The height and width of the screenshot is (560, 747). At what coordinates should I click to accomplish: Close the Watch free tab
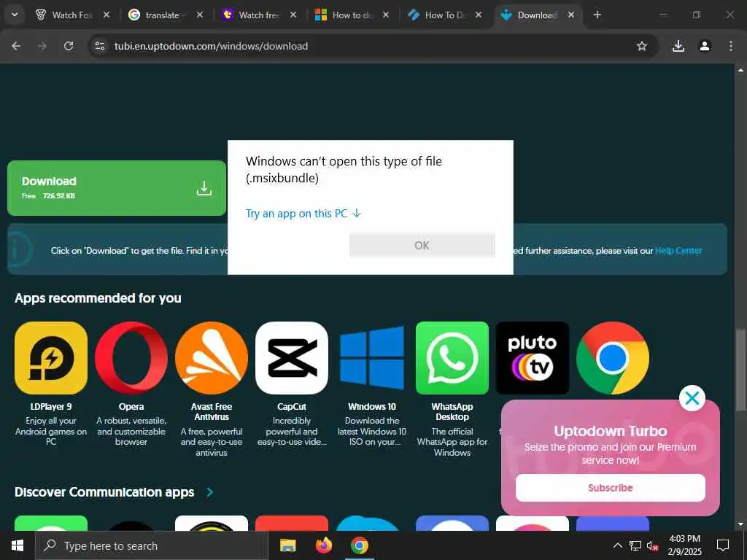point(293,15)
